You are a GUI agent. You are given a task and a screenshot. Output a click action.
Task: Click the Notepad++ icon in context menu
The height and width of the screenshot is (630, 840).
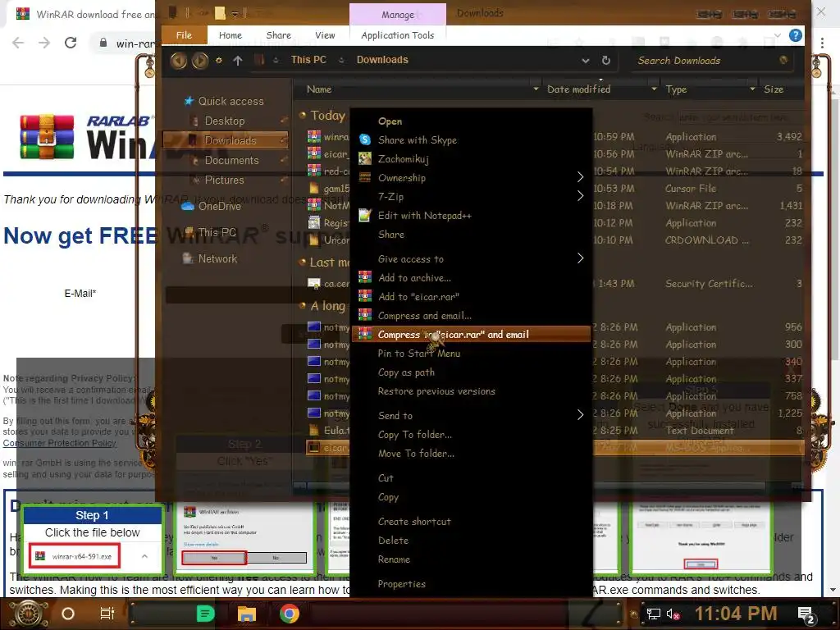[365, 216]
